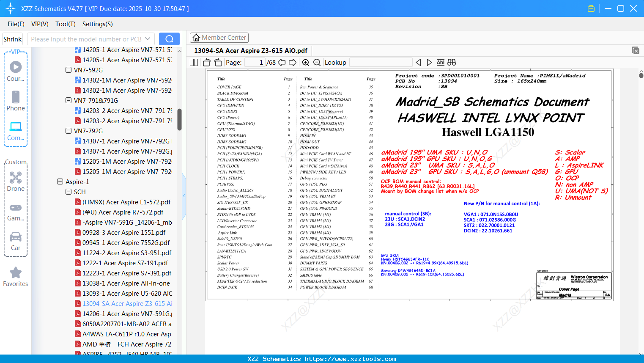Open 12223-1 Acer Aspire S7-391.pdf
The width and height of the screenshot is (644, 363).
click(123, 273)
